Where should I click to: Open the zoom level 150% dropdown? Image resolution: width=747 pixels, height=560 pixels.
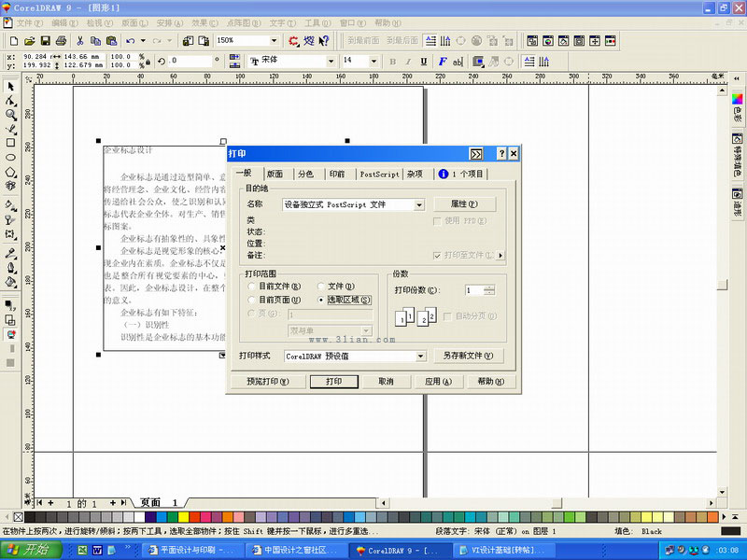click(x=274, y=40)
